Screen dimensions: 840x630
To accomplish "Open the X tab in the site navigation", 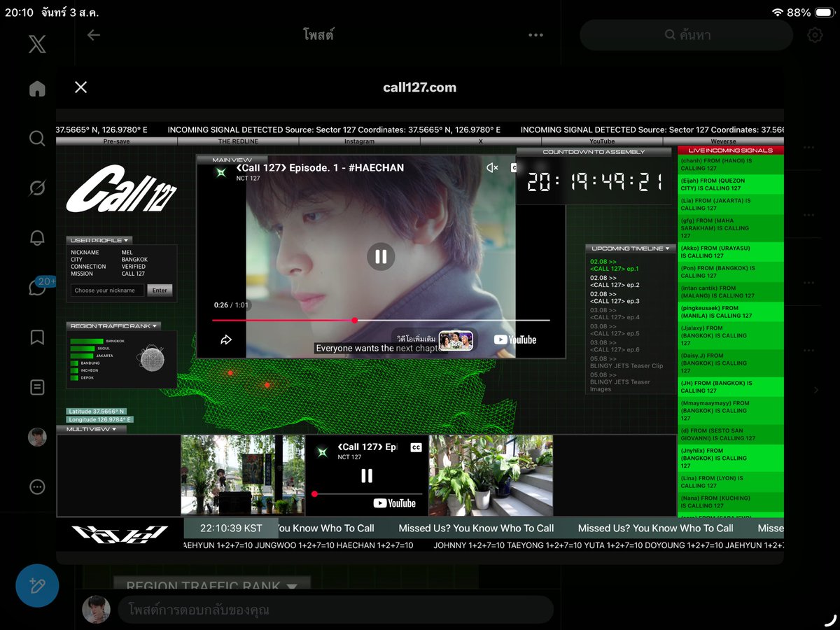I will pyautogui.click(x=480, y=141).
